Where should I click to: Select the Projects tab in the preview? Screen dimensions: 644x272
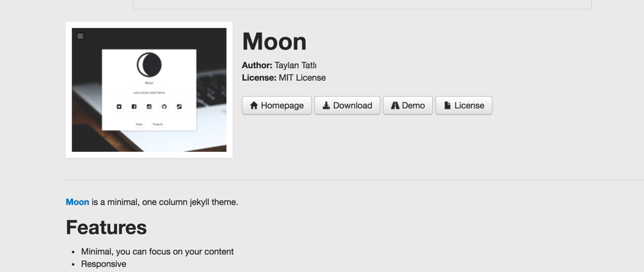pyautogui.click(x=158, y=125)
